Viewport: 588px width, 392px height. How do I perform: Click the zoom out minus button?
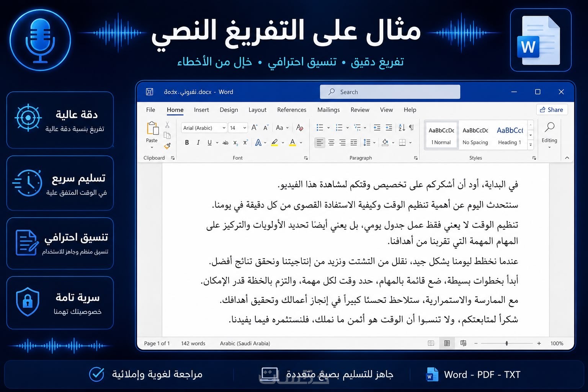tap(476, 343)
